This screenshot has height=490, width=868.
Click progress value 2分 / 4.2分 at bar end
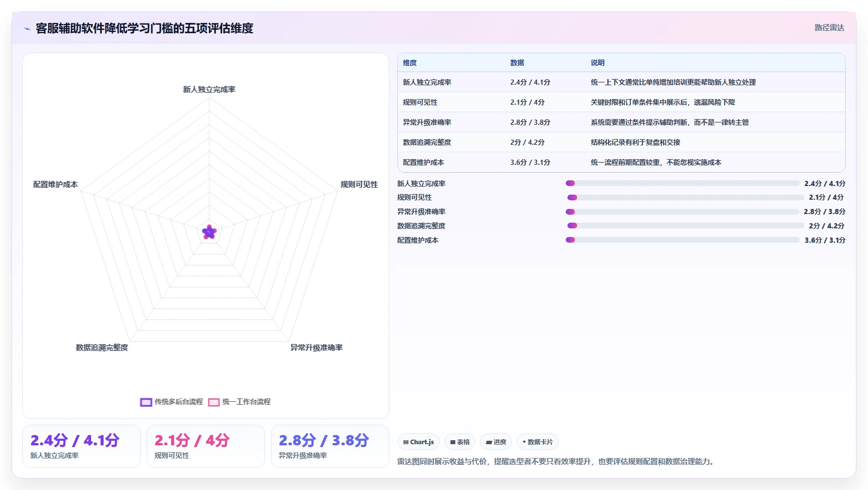pos(827,226)
